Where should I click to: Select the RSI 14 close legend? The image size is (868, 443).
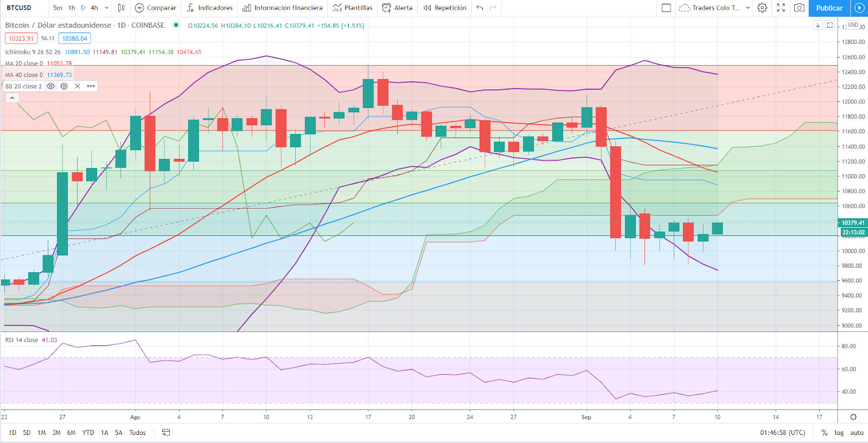[x=22, y=340]
